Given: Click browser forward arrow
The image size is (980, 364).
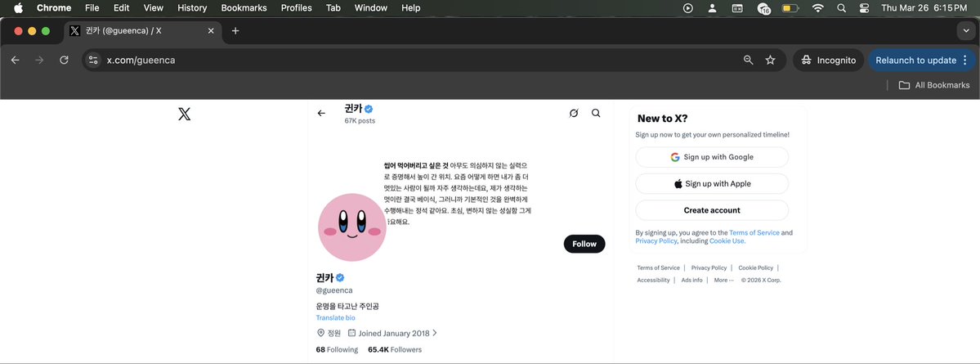Looking at the screenshot, I should [39, 60].
